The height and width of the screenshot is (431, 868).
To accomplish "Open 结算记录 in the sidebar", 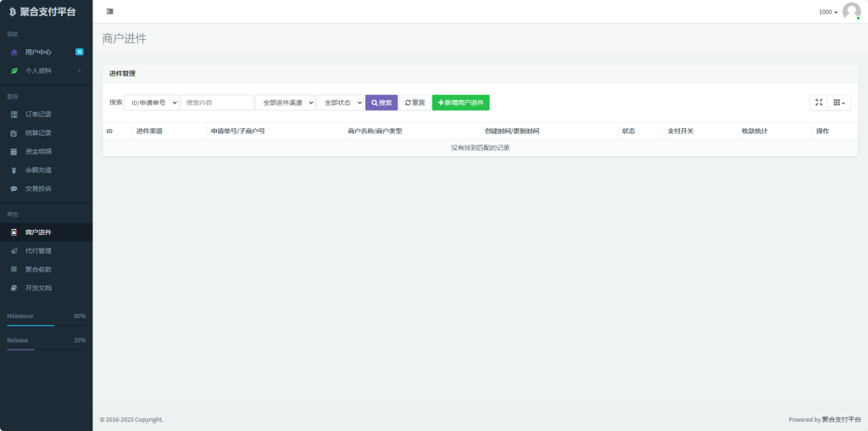I will tap(38, 133).
